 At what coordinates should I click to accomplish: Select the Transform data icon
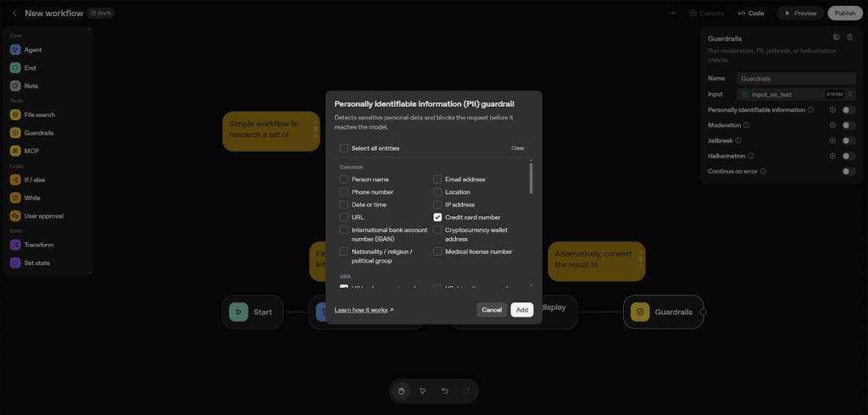click(x=15, y=245)
